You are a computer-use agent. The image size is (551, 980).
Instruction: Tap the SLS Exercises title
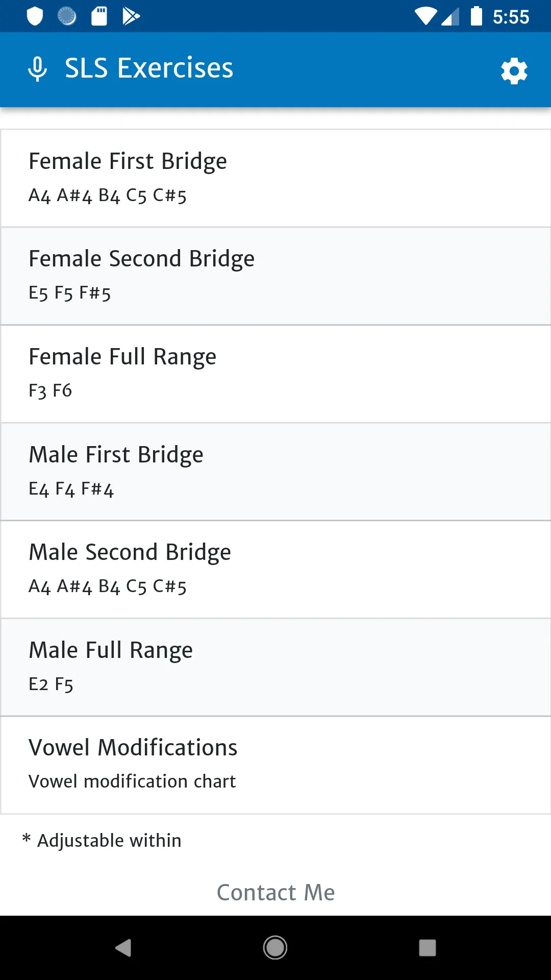click(x=149, y=68)
